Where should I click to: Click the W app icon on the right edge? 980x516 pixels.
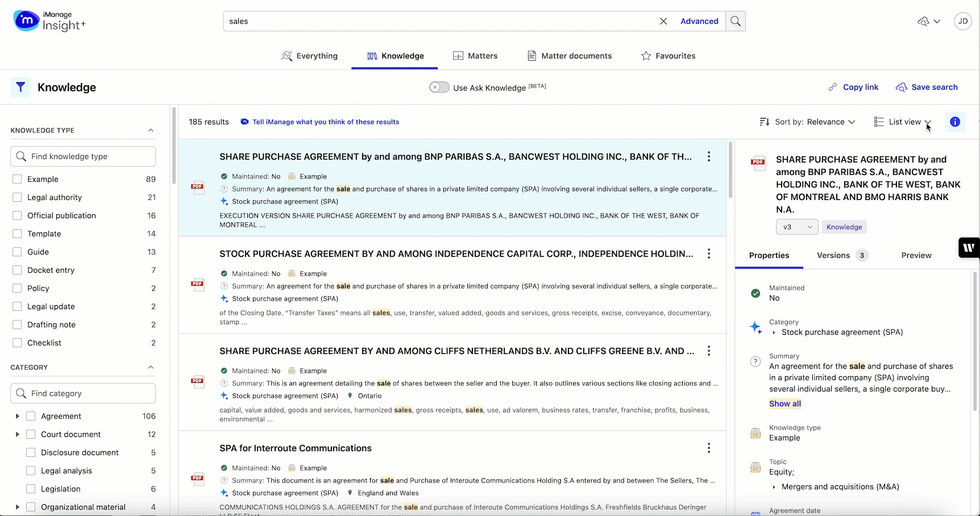click(x=969, y=247)
